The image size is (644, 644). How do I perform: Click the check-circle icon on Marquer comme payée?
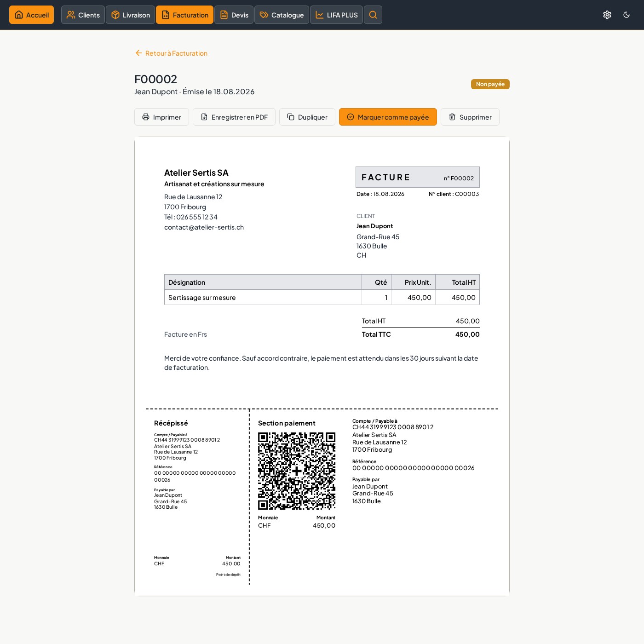pos(351,117)
